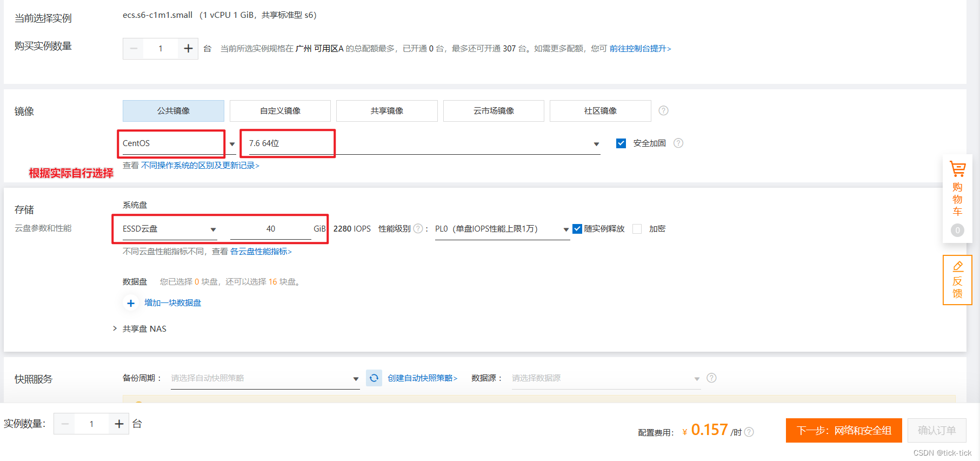Select the 社区镜像 tab
980x461 pixels.
(x=601, y=111)
